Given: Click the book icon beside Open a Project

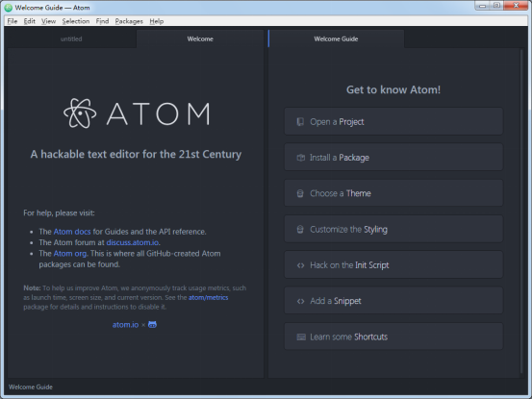Looking at the screenshot, I should [300, 122].
